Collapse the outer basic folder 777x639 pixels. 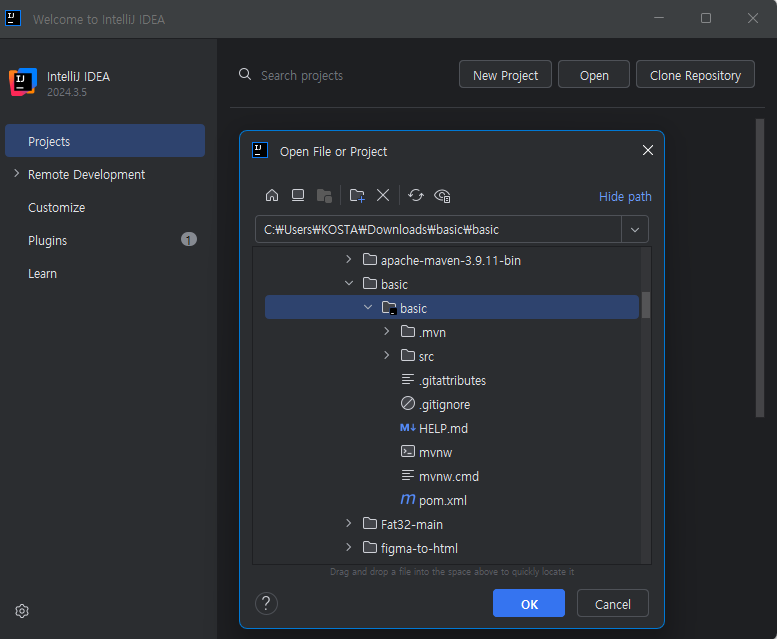[x=348, y=283]
